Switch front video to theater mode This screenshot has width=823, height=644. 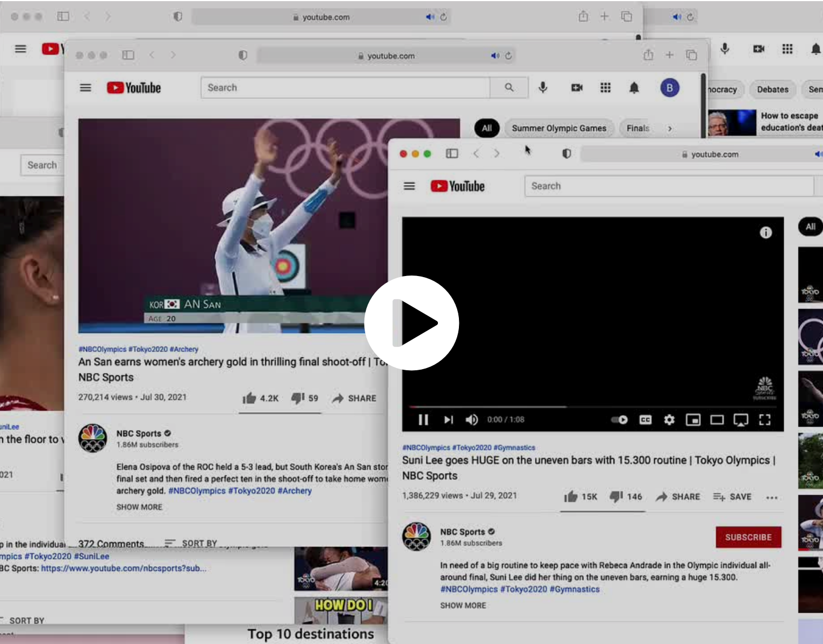pos(717,420)
